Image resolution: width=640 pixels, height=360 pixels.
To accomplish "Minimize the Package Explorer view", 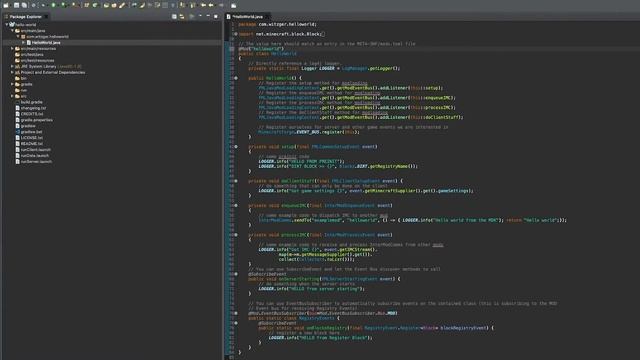I will click(208, 16).
